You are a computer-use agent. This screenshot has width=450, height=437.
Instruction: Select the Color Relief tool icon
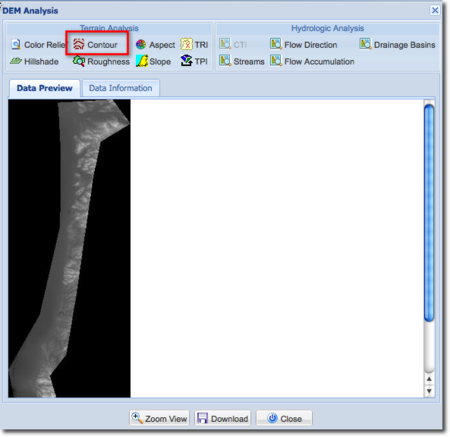point(16,44)
